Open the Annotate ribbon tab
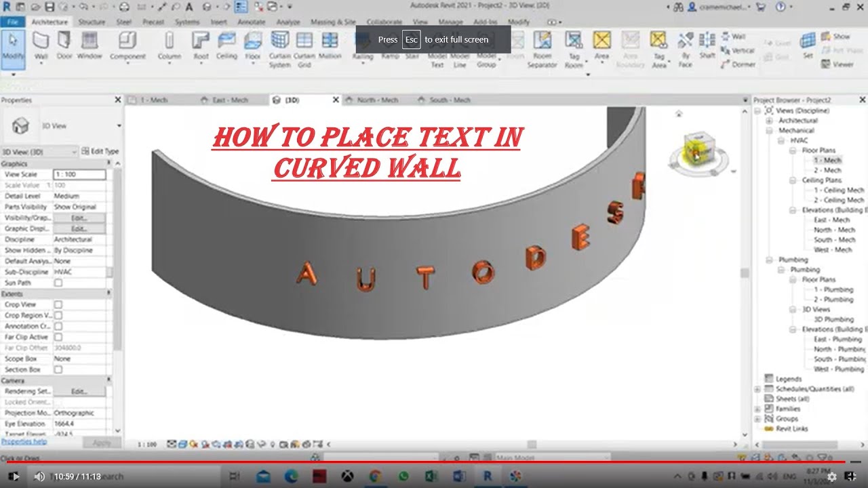The height and width of the screenshot is (488, 868). click(252, 22)
